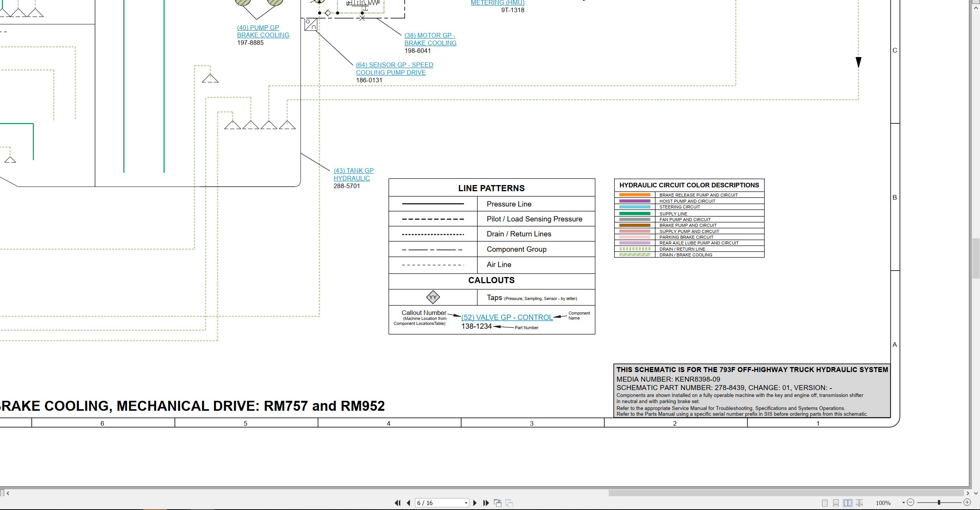Go to the previous page
Viewport: 980px width, 510px height.
(x=408, y=503)
